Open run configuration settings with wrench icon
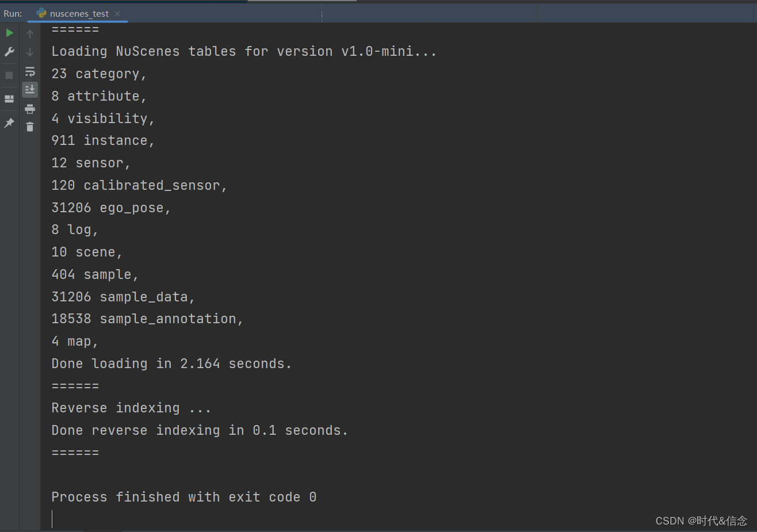This screenshot has width=757, height=532. tap(9, 52)
